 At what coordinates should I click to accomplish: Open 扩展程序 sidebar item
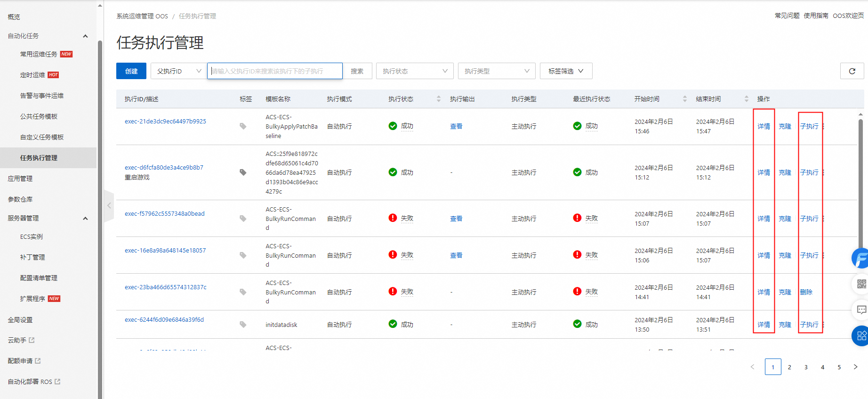(x=32, y=299)
